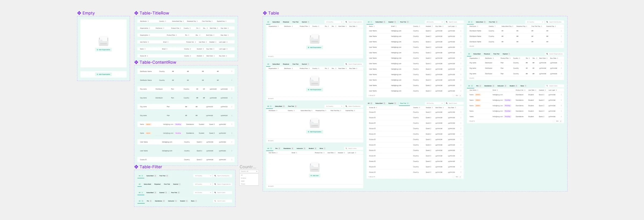The image size is (644, 220).
Task: Click the '1-3 of 3' count text
Action: (x=471, y=78)
